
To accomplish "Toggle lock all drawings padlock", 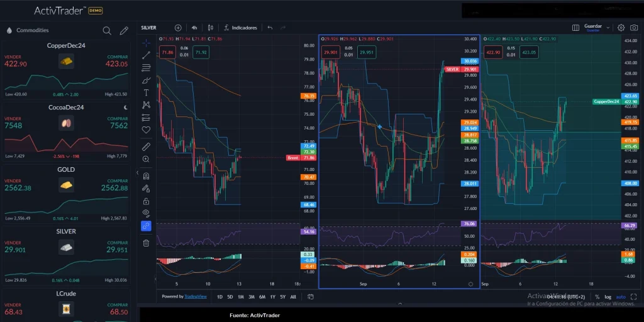I will [x=146, y=201].
